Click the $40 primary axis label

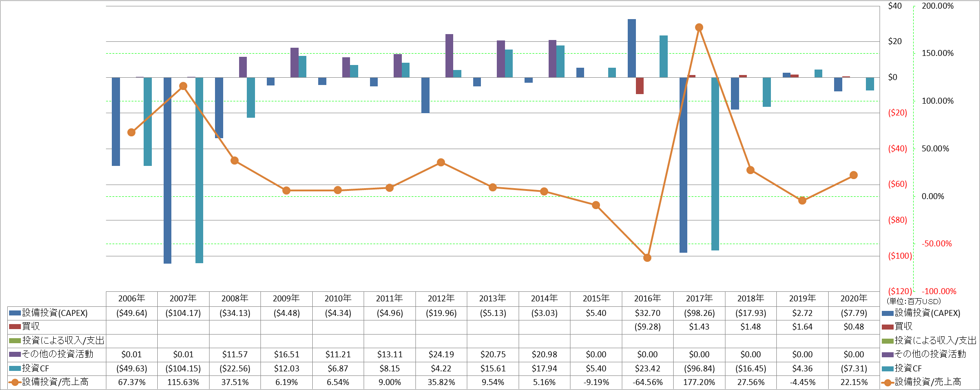click(x=895, y=6)
